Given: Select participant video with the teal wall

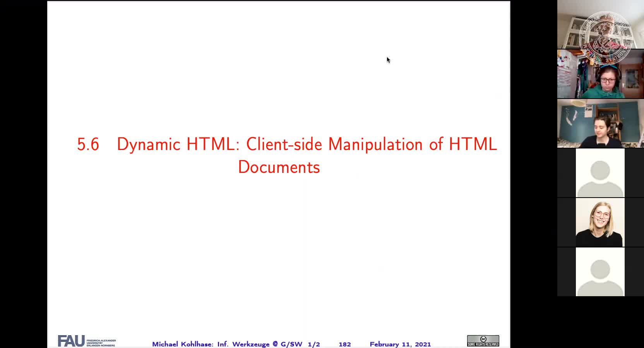Looking at the screenshot, I should click(x=600, y=123).
